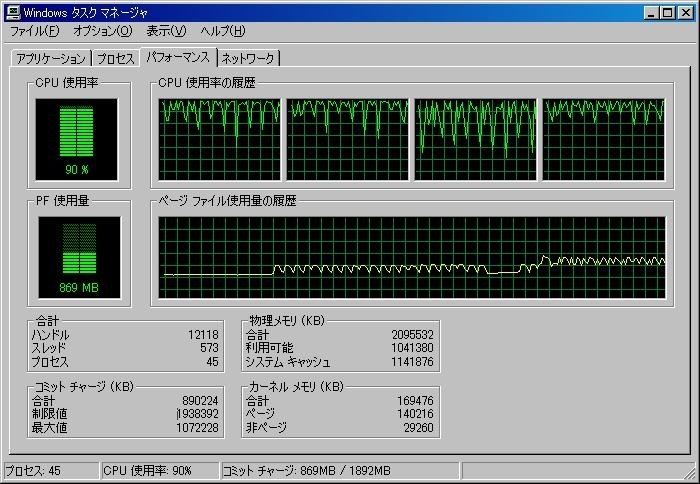Click the コミット チャージ (KB) group label
Screen dimensions: 700x484
point(84,387)
